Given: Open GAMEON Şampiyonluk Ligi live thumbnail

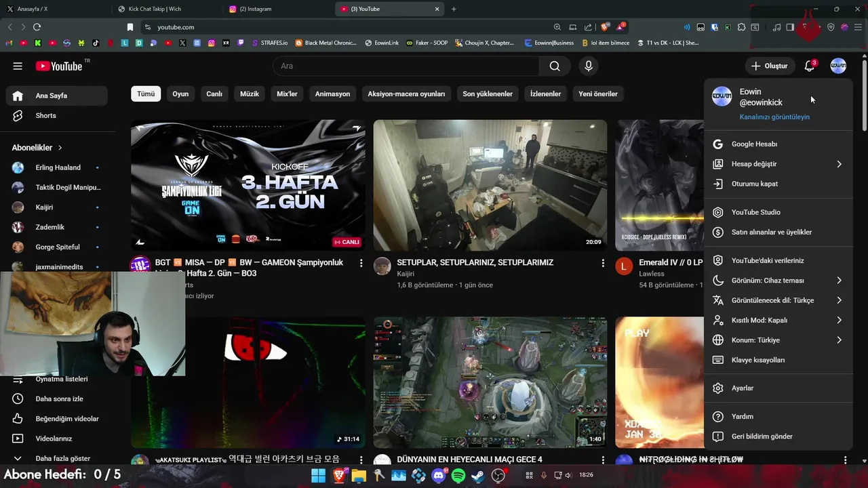Looking at the screenshot, I should click(248, 185).
